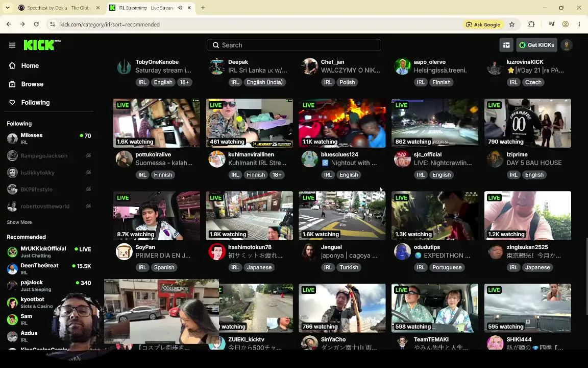The height and width of the screenshot is (368, 588).
Task: Open the pottukoiralive stream thumbnail
Action: point(157,123)
